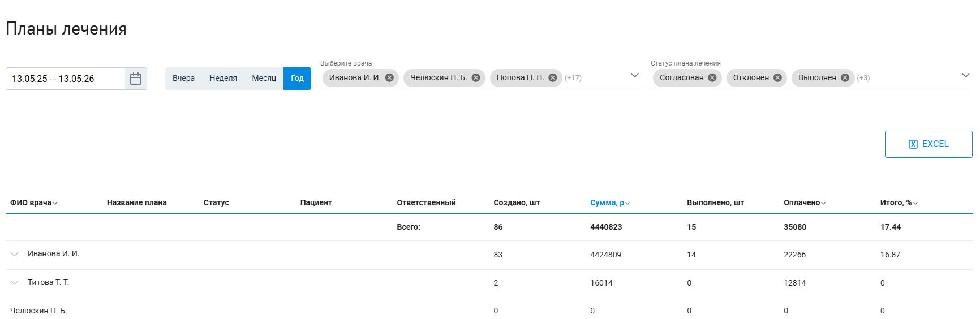
Task: Select the Вчера period tab
Action: [x=183, y=79]
